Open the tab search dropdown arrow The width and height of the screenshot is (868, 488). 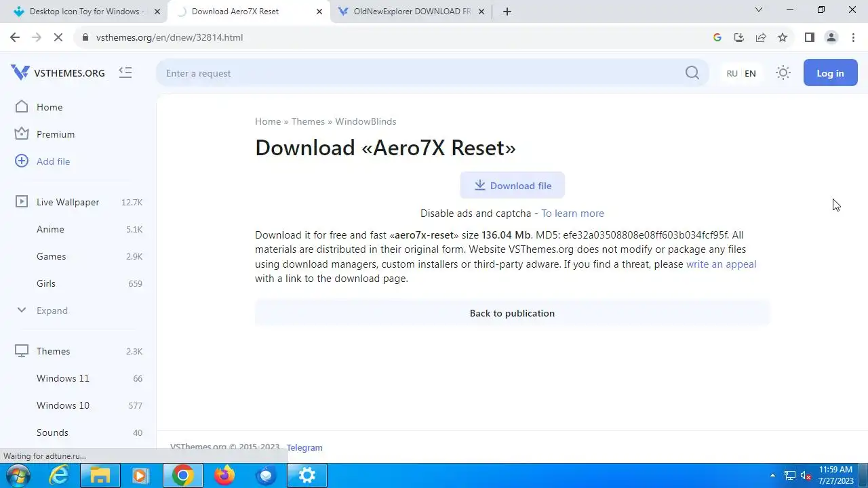pos(759,9)
